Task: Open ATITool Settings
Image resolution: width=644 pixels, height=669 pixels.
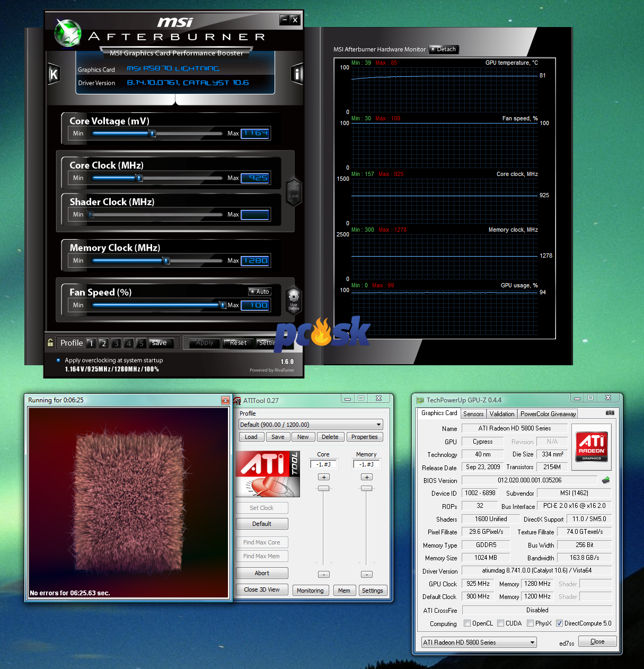Action: tap(373, 591)
